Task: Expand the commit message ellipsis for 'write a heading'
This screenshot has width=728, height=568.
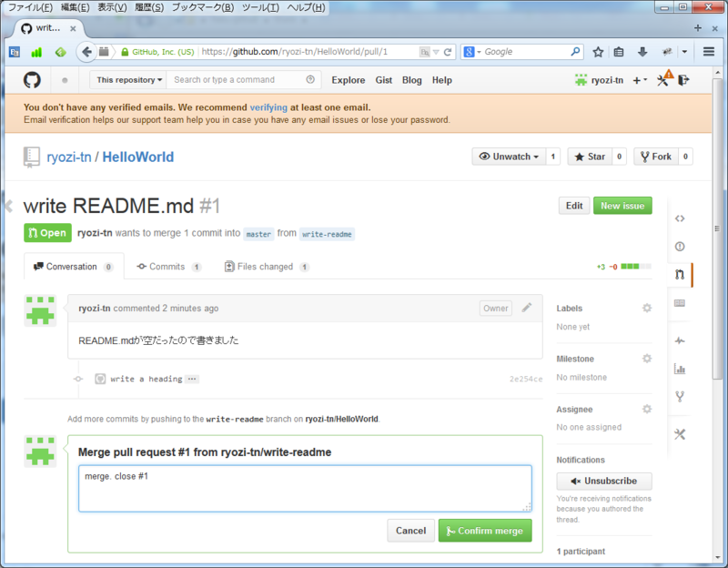Action: pyautogui.click(x=192, y=379)
